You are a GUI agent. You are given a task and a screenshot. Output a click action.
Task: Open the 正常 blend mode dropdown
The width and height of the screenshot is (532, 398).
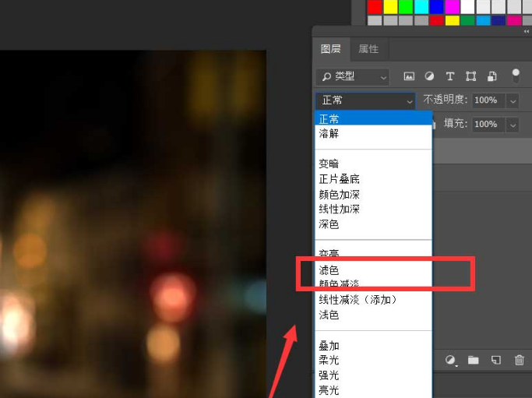point(366,100)
